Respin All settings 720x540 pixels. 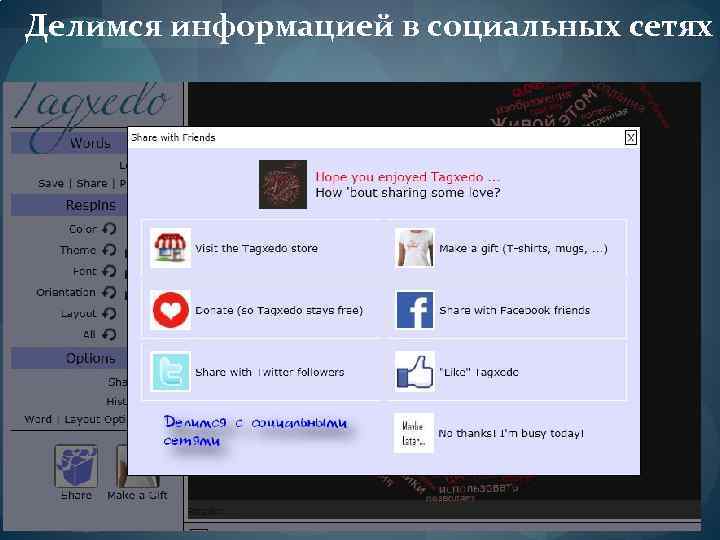[109, 334]
